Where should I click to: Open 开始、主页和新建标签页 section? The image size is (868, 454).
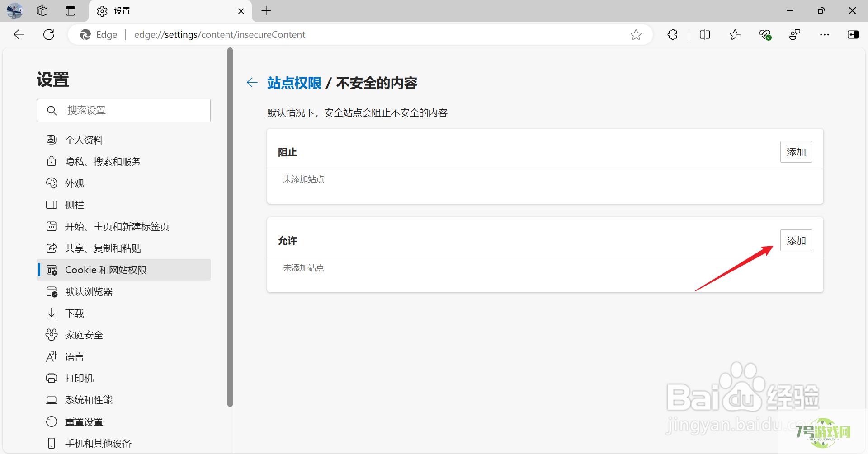[x=123, y=226]
